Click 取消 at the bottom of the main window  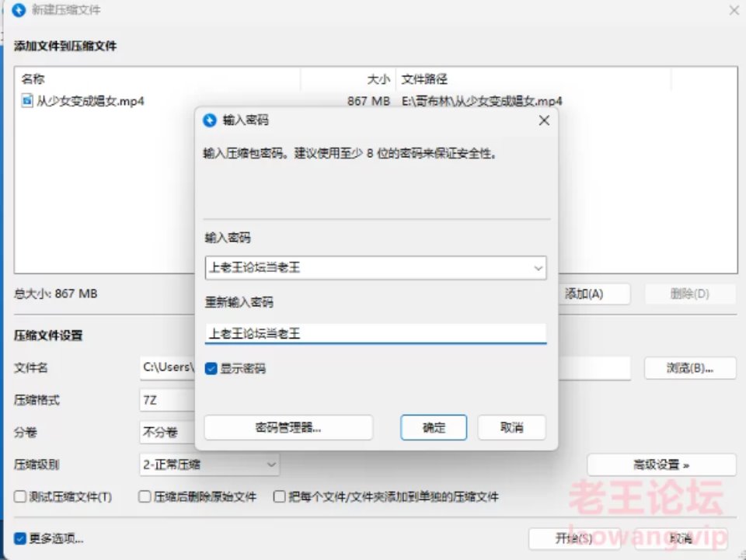681,538
